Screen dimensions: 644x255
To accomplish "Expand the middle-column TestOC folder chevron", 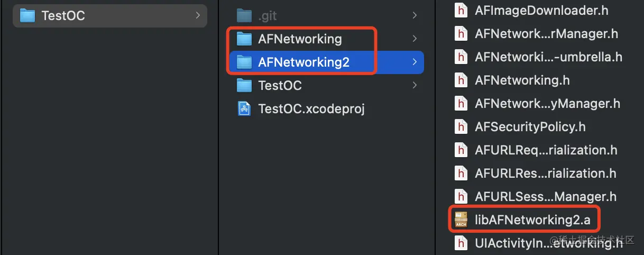I will pos(415,85).
